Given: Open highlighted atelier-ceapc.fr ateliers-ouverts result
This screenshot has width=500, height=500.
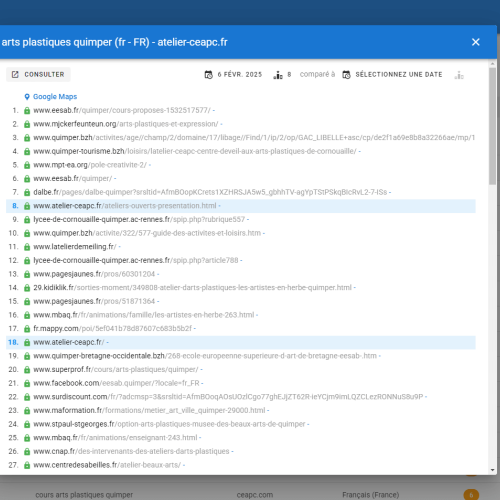Looking at the screenshot, I should 125,206.
